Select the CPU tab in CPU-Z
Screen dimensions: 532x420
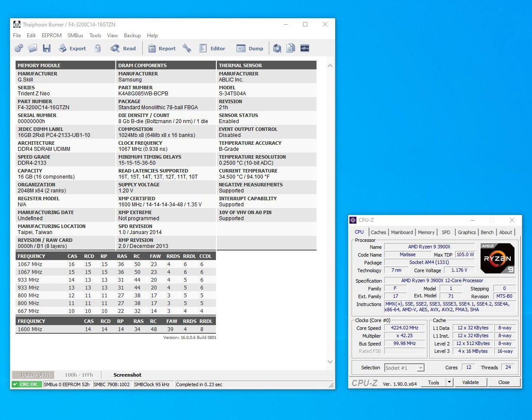pos(359,232)
